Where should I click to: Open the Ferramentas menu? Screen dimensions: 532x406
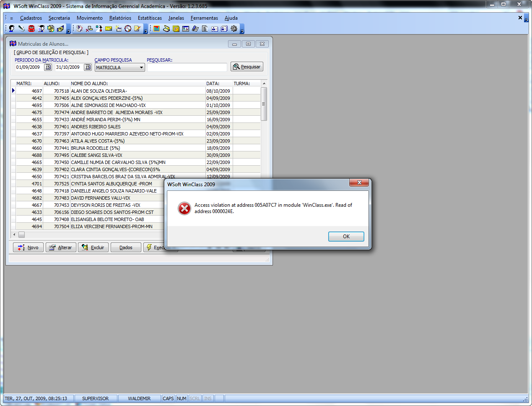(204, 18)
